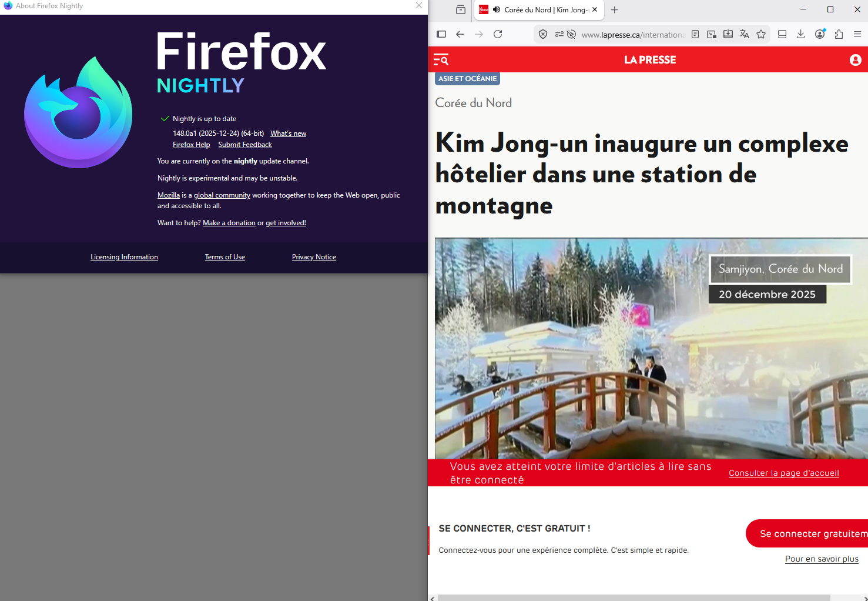Reload the La Presse page
Viewport: 868px width, 601px height.
tap(498, 34)
